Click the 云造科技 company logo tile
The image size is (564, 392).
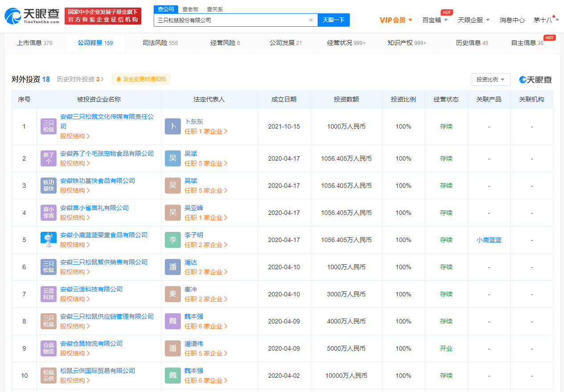pos(49,294)
